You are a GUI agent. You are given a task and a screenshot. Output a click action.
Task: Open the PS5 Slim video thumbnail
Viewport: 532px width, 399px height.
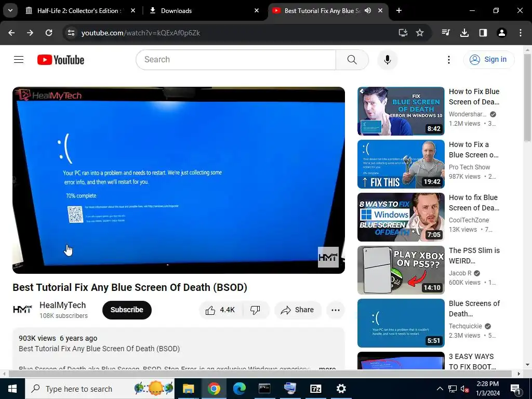[x=401, y=270]
